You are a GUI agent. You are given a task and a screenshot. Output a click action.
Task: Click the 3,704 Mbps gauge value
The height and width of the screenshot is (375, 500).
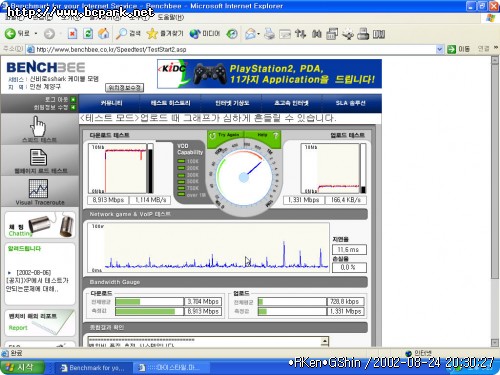(203, 302)
